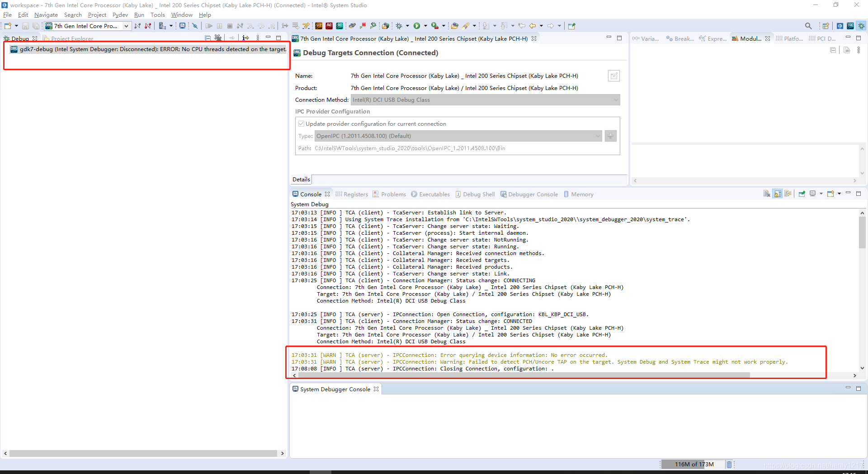
Task: Click the Modules view three-dot menu
Action: 859,50
